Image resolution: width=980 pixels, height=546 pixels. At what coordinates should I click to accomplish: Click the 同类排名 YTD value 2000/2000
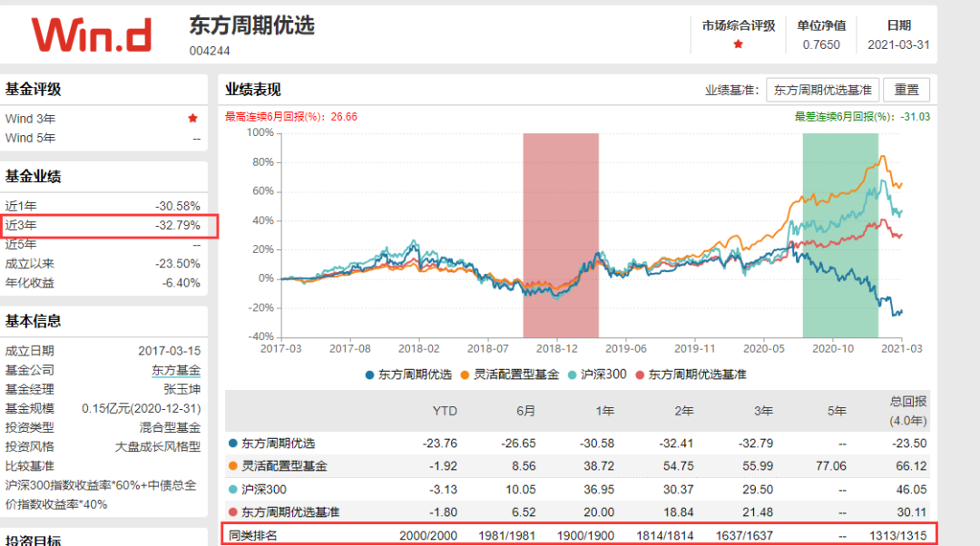click(428, 536)
